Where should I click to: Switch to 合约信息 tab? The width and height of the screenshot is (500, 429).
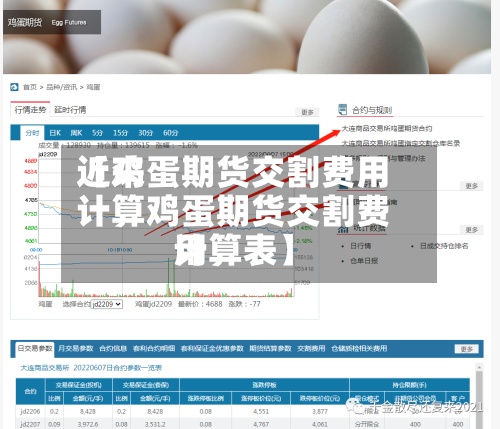pos(113,348)
